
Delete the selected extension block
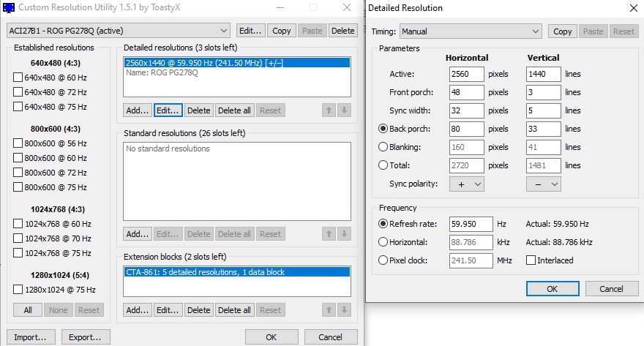199,310
